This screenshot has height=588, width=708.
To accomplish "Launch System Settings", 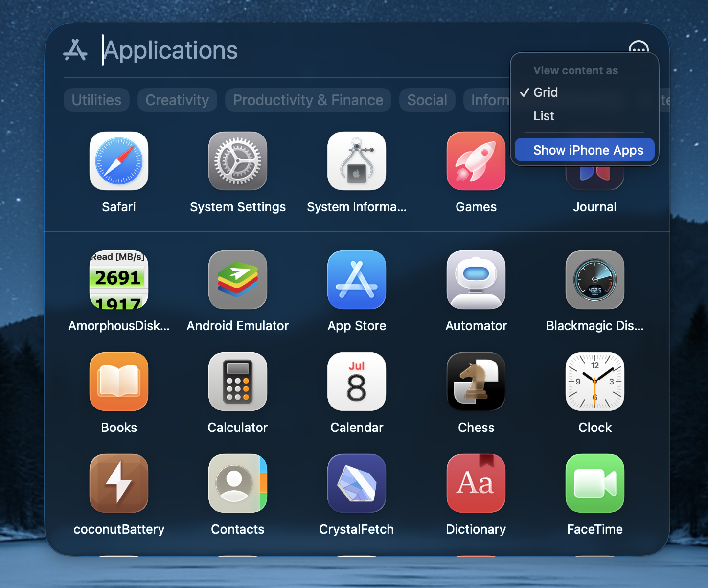I will click(237, 161).
